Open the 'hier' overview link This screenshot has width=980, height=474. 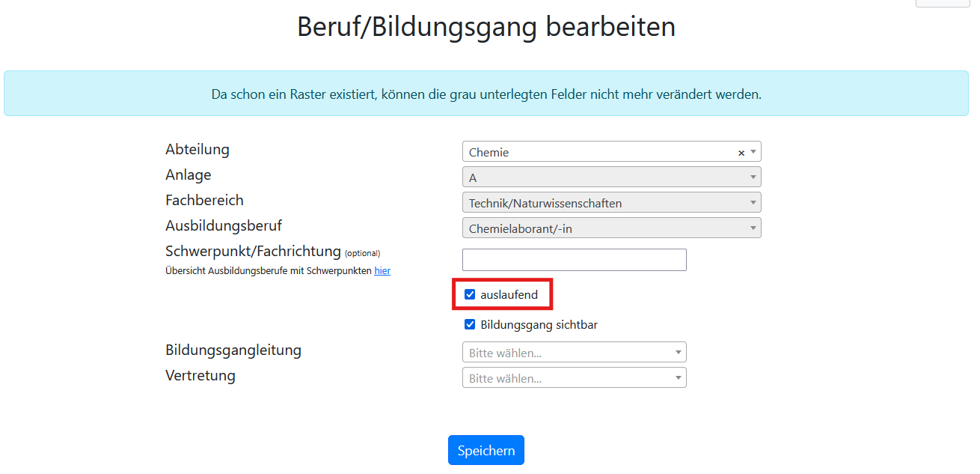coord(382,271)
